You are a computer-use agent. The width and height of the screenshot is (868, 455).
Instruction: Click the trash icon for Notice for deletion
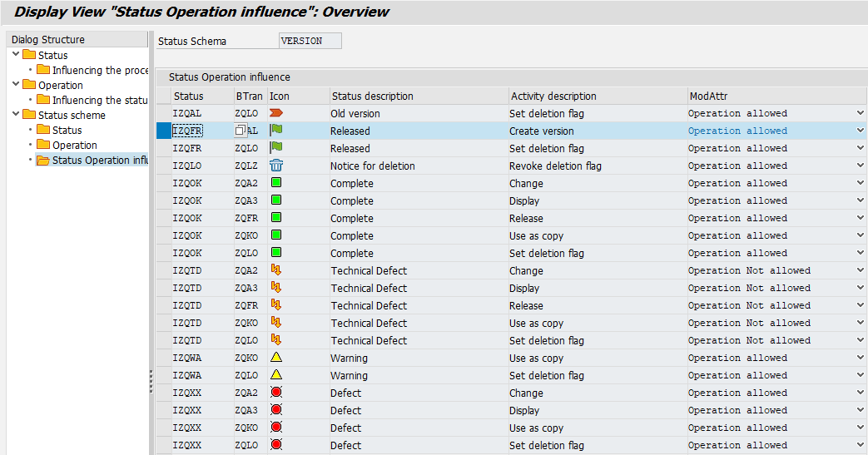pyautogui.click(x=276, y=166)
